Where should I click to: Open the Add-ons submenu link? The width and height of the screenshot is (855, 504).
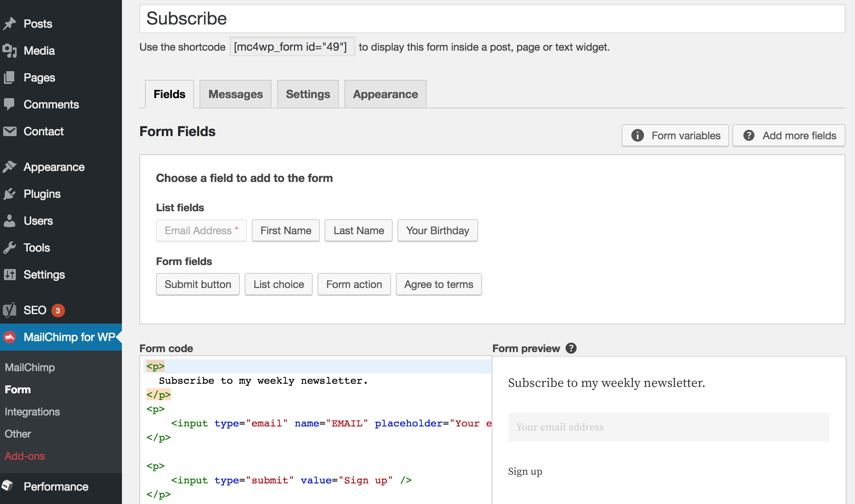point(25,456)
